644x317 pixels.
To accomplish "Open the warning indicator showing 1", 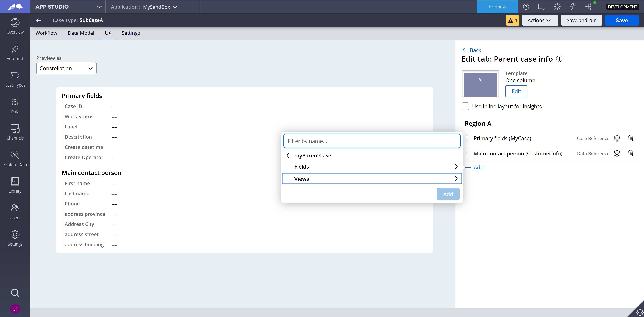I will click(513, 20).
